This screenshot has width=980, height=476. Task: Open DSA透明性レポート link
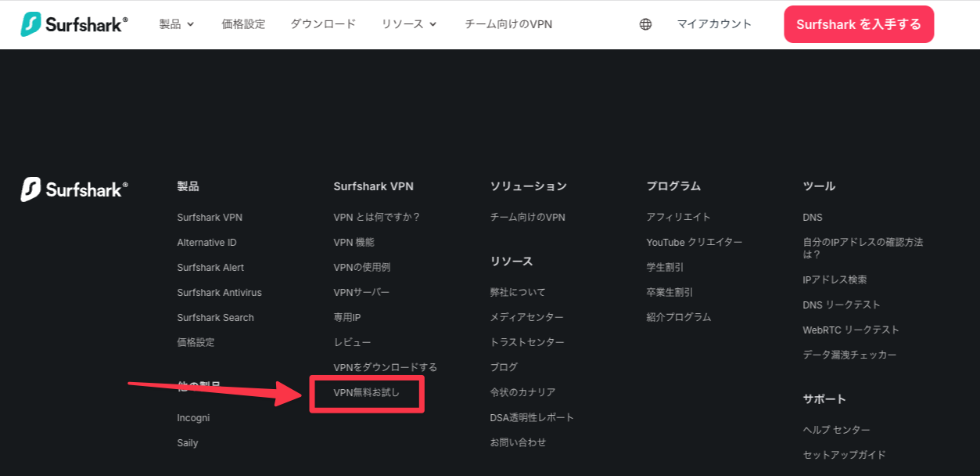532,417
